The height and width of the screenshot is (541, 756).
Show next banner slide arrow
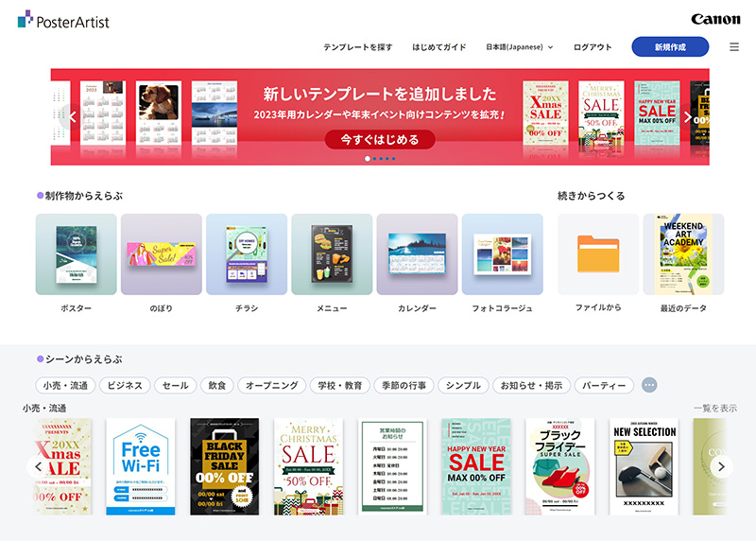coord(688,116)
